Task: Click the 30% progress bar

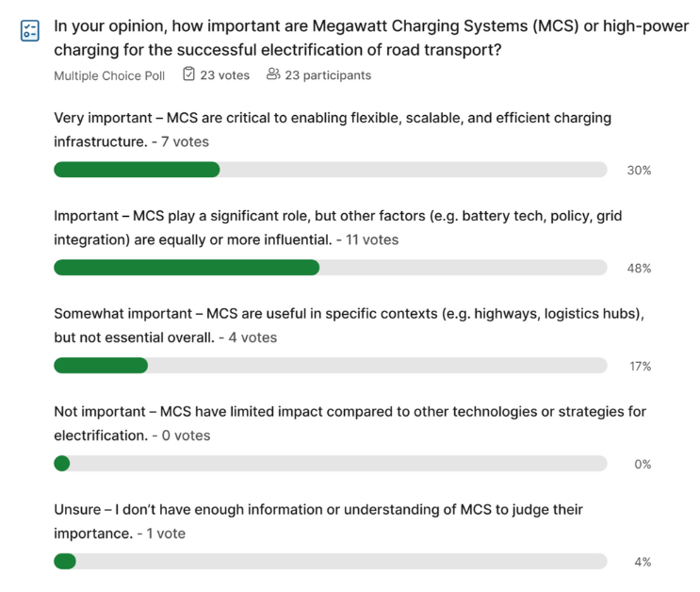Action: click(x=331, y=170)
